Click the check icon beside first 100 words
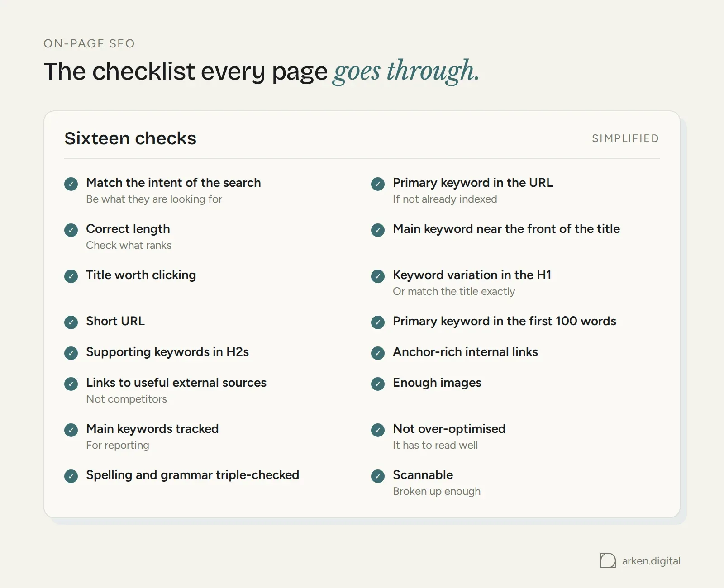 pos(378,322)
